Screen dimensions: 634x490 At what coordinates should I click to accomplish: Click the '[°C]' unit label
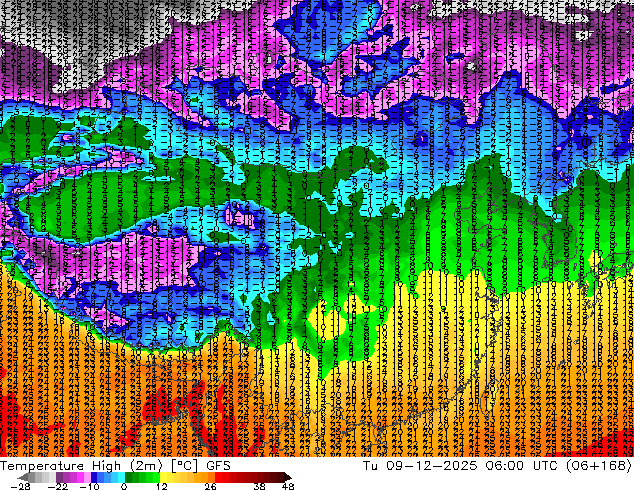click(184, 466)
